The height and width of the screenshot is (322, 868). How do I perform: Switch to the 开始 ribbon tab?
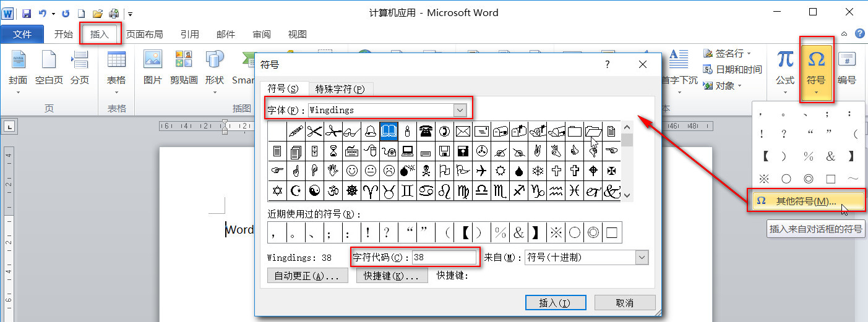pos(63,35)
